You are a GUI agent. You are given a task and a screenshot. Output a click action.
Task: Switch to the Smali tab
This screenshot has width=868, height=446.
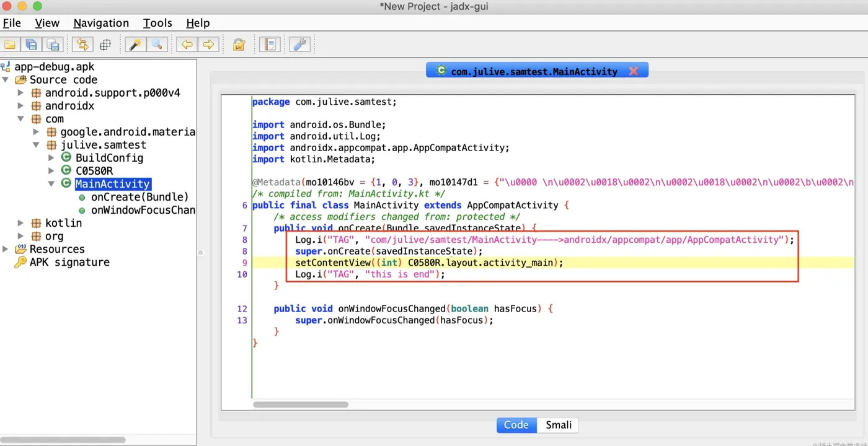(558, 425)
